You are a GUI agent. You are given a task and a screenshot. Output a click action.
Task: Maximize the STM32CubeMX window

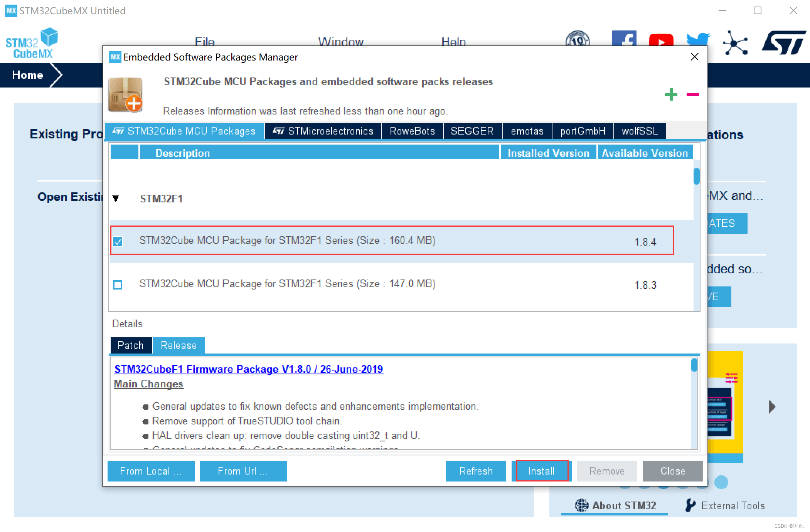point(758,11)
